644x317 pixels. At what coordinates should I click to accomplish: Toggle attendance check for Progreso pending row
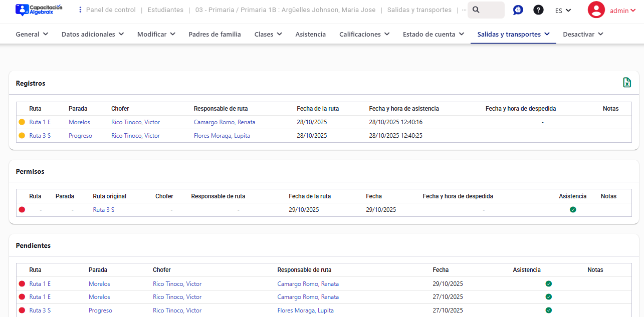click(x=549, y=310)
